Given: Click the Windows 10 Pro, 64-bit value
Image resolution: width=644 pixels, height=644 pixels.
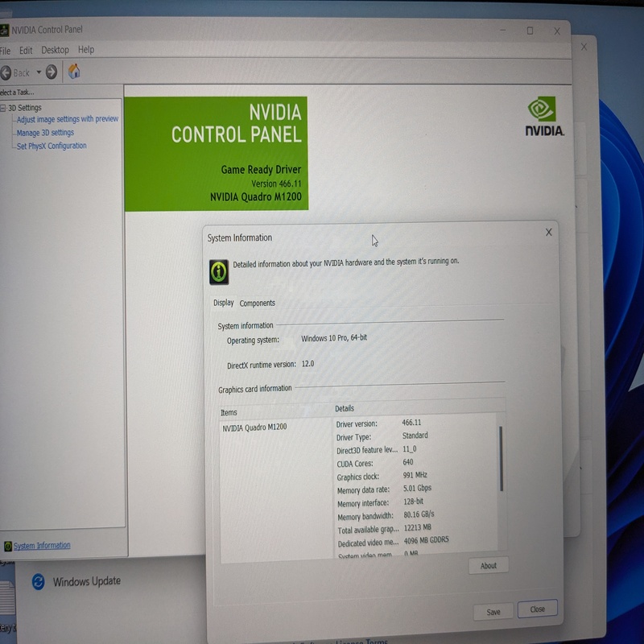Looking at the screenshot, I should tap(334, 338).
